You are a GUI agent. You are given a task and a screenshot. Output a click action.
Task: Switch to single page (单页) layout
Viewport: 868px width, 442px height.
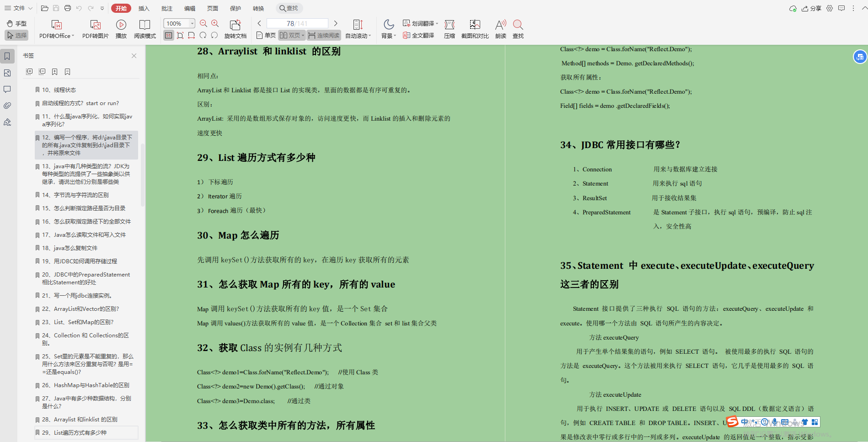(266, 35)
